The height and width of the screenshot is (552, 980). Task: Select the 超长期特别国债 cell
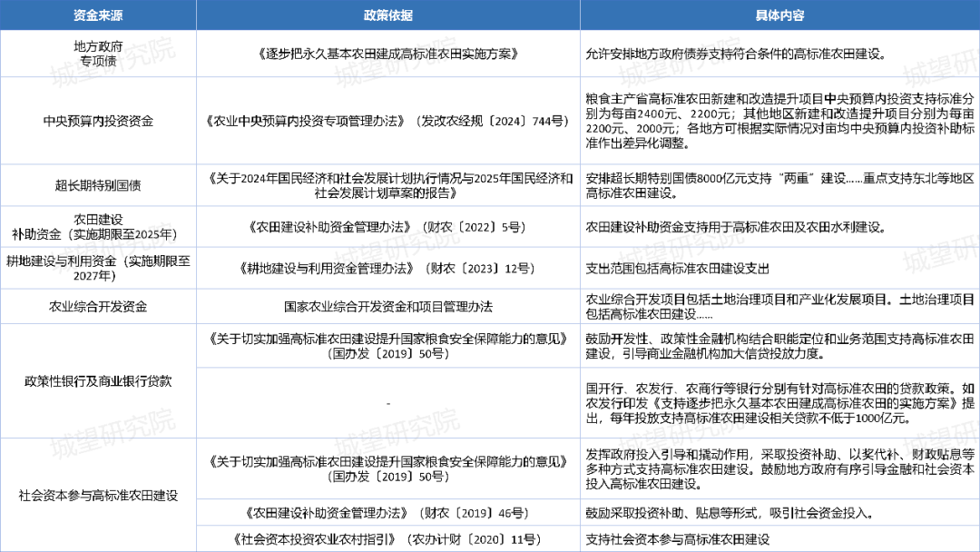point(98,185)
